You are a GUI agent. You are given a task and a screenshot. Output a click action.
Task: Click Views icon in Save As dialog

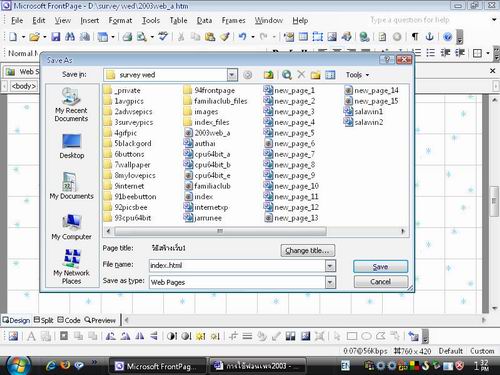(330, 75)
